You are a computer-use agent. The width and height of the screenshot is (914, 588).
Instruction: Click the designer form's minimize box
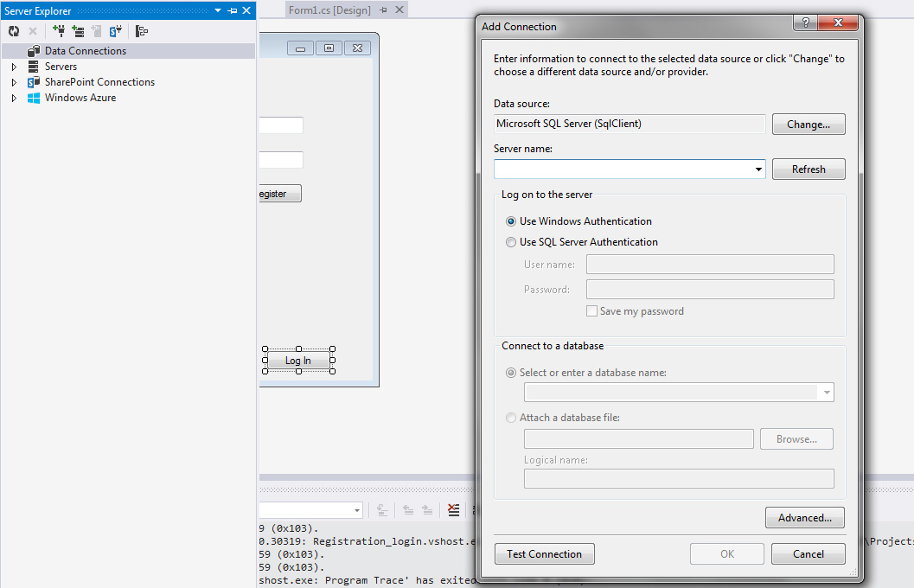300,48
